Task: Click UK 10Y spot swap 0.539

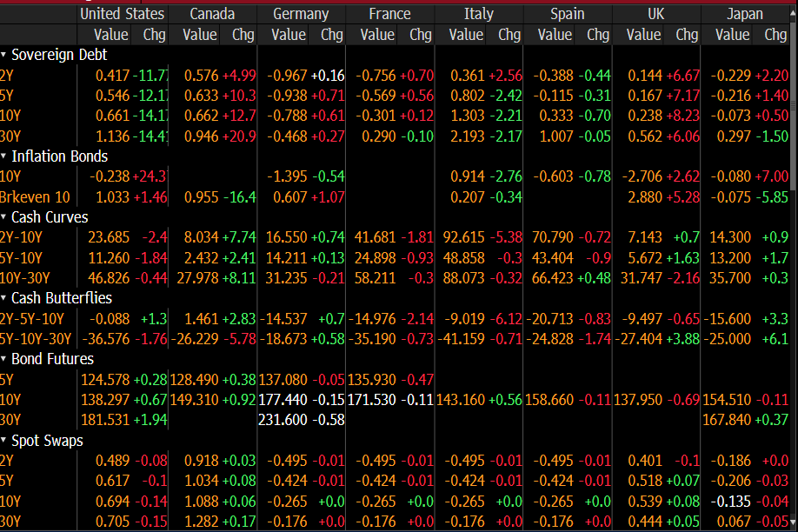Action: [645, 502]
